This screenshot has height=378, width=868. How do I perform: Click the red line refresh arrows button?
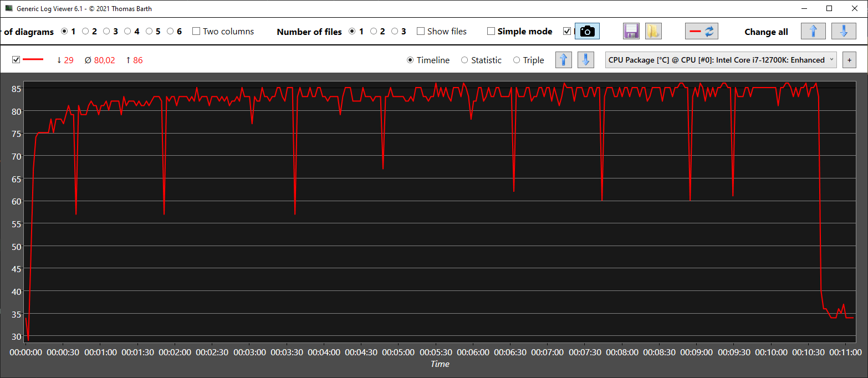[701, 32]
